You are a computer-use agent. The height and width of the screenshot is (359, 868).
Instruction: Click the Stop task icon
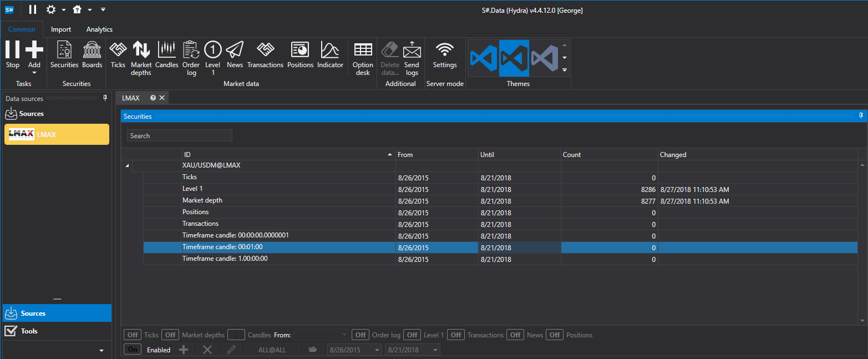[12, 50]
